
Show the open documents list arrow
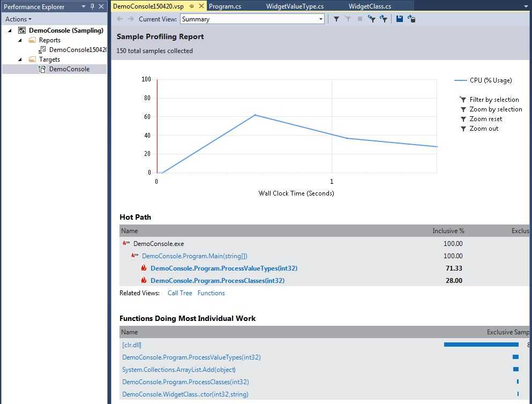click(526, 6)
